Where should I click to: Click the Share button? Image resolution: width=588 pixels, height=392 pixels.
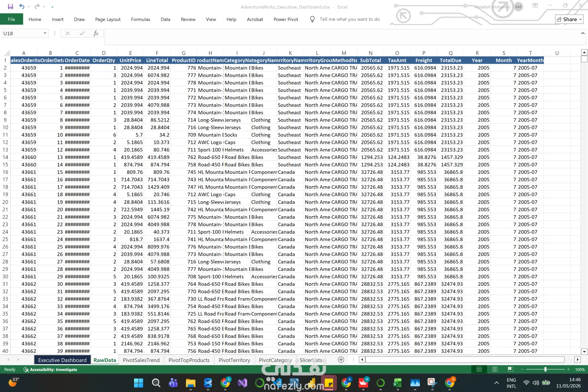pyautogui.click(x=569, y=19)
